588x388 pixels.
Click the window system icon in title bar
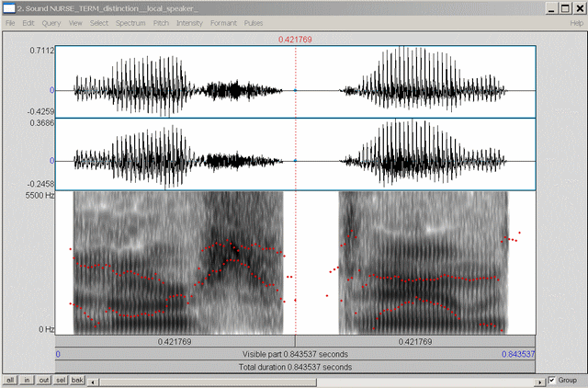click(x=8, y=7)
